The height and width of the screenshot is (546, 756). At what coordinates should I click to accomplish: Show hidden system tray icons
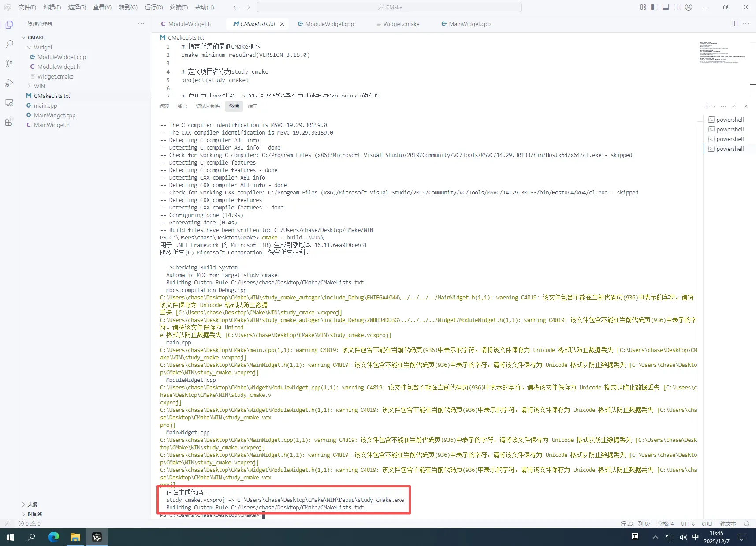click(655, 537)
